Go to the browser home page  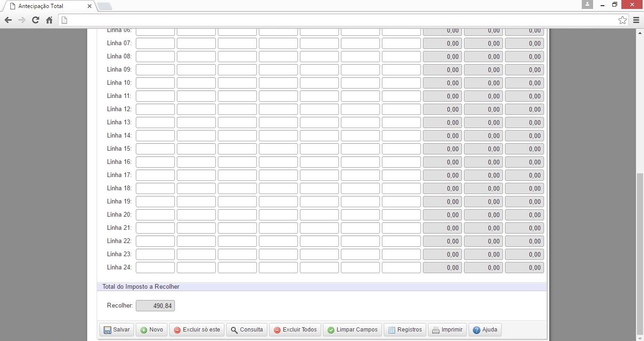coord(49,20)
